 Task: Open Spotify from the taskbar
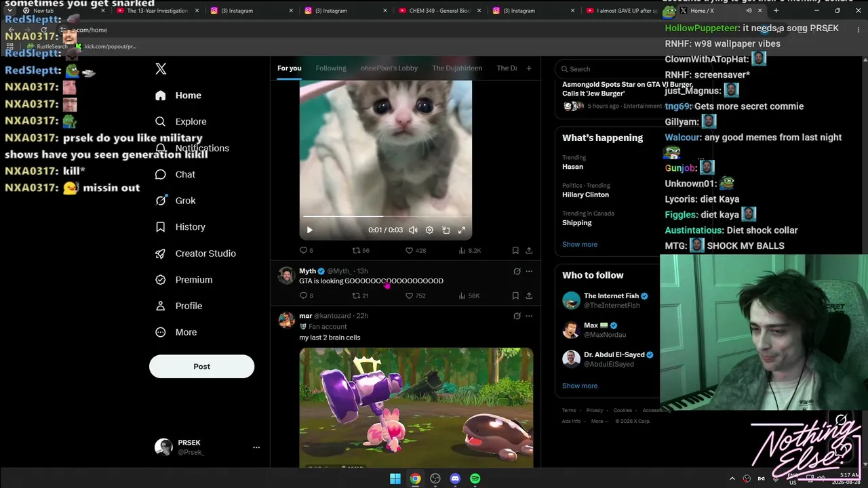tap(475, 479)
